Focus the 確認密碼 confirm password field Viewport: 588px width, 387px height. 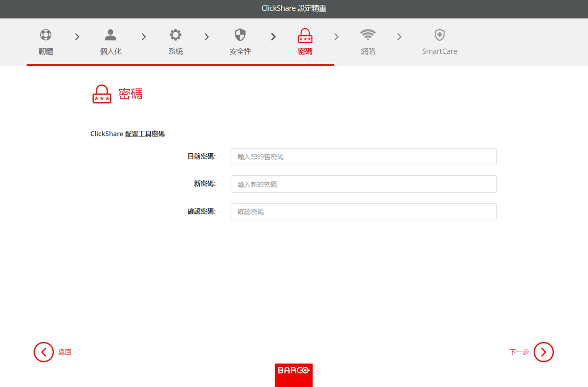tap(364, 212)
